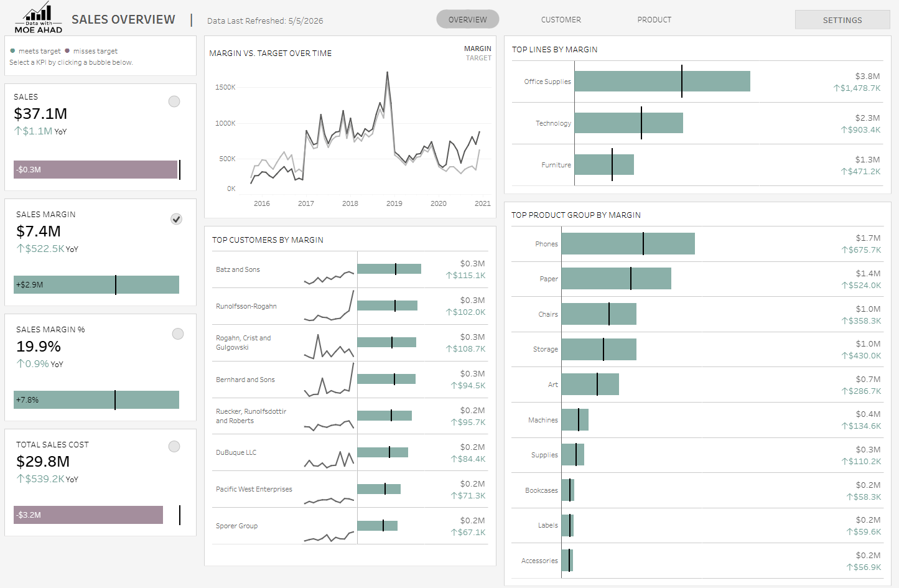The image size is (899, 588).
Task: Click the $3.8M Office Supplies margin value
Action: 867,77
